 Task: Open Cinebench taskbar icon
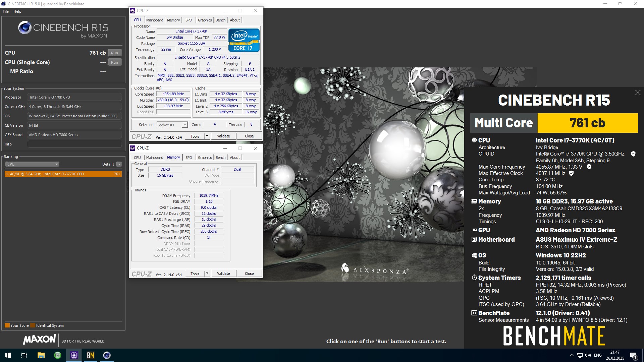[x=107, y=355]
